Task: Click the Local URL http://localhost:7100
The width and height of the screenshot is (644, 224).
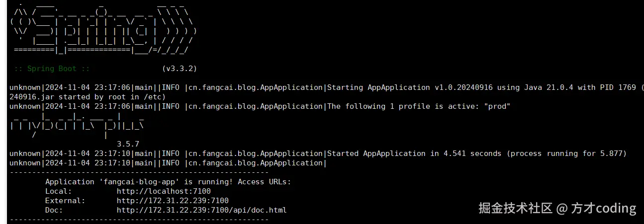Action: click(164, 191)
